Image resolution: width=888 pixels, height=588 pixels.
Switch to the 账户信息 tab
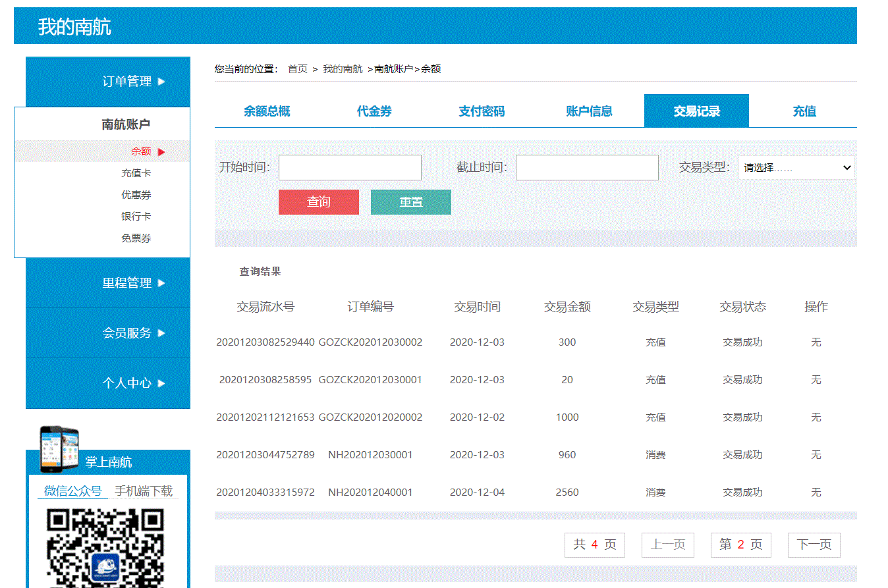click(589, 111)
